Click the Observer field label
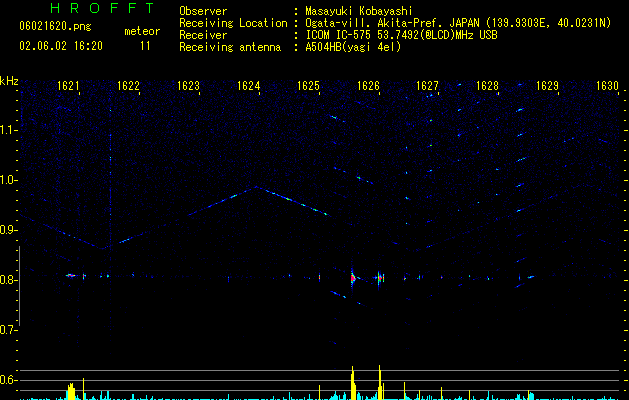 [203, 11]
